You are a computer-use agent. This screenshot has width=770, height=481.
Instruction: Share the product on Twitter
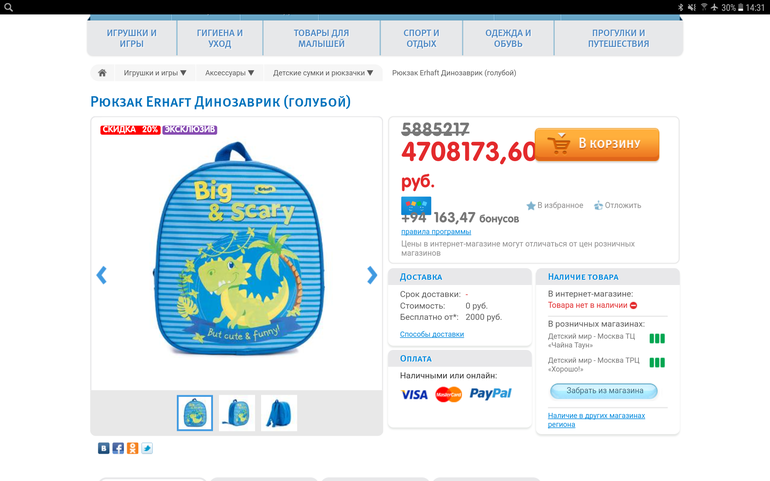pyautogui.click(x=147, y=448)
